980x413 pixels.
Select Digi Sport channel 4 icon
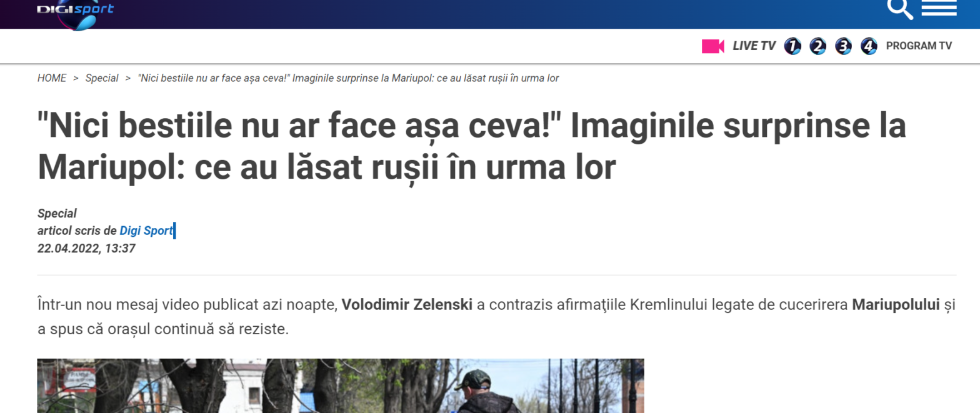(869, 46)
